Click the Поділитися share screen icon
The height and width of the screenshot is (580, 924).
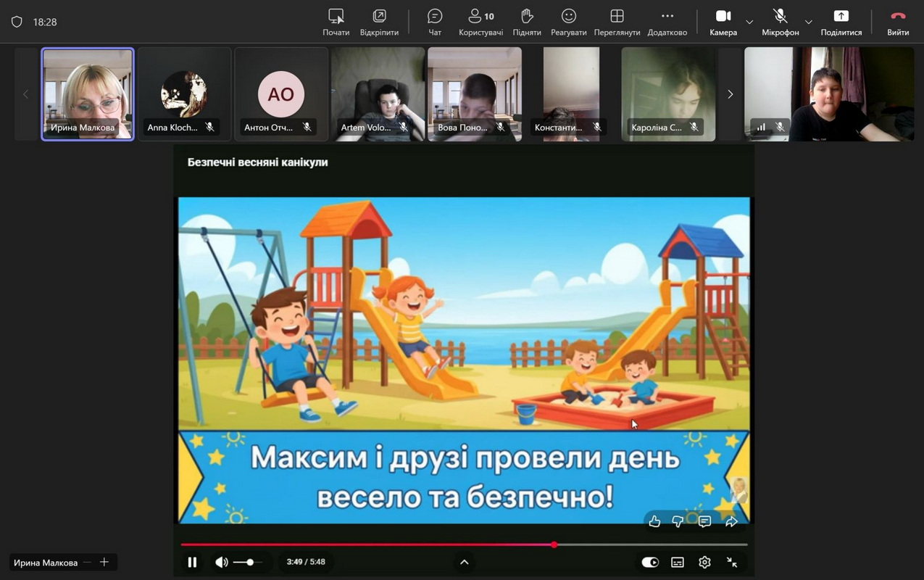pyautogui.click(x=841, y=17)
